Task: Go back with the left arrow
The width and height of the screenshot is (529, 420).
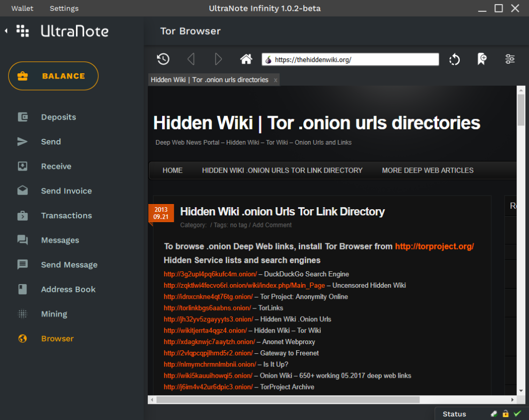Action: click(x=191, y=59)
